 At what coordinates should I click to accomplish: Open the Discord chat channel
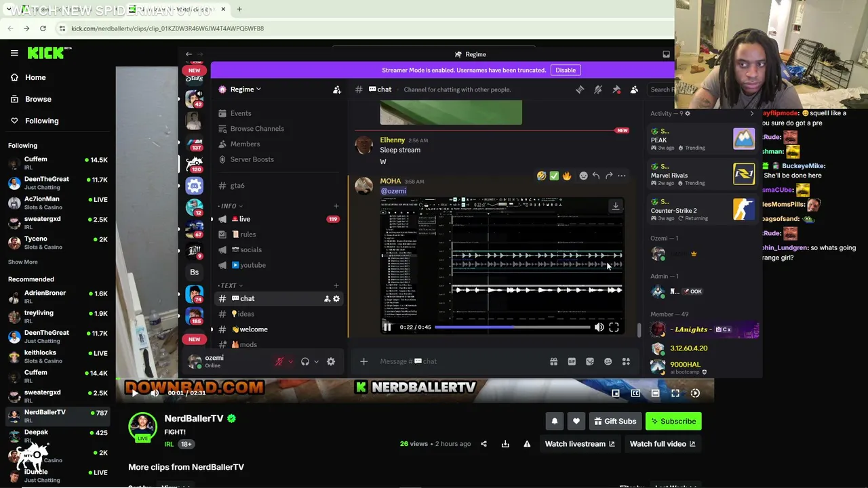pyautogui.click(x=279, y=299)
